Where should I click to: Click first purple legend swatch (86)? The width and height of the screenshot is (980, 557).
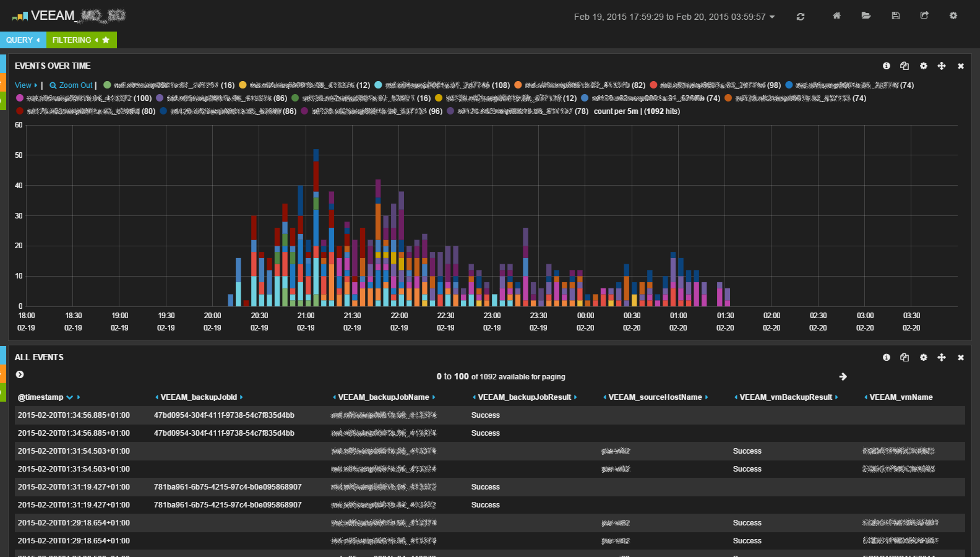click(160, 98)
